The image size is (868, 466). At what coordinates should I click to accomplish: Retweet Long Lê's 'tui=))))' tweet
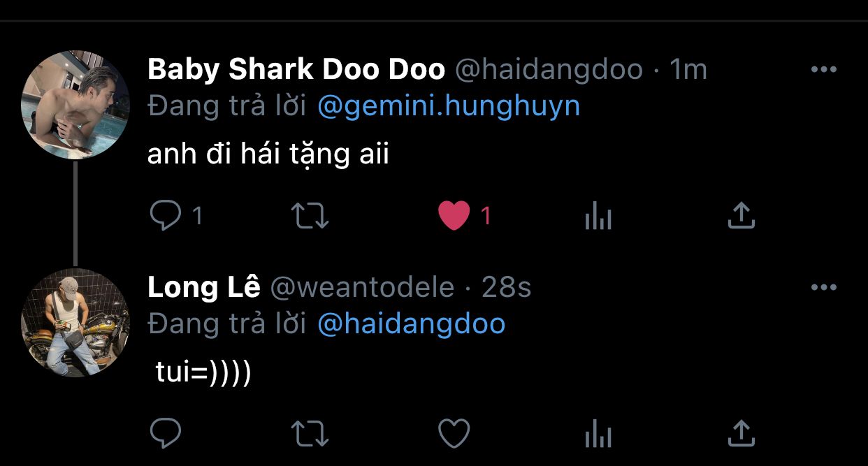(x=310, y=434)
